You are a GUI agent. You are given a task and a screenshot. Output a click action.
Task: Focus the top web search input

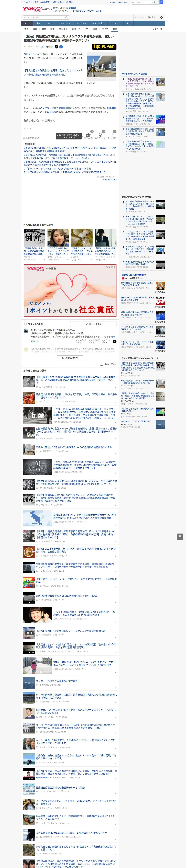[141, 2]
